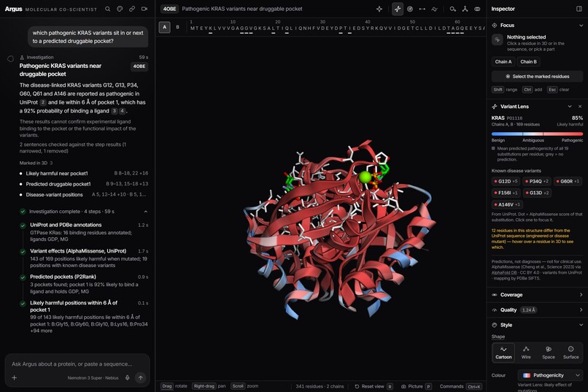
Task: Click the three-branch molecule icon
Action: tap(465, 9)
